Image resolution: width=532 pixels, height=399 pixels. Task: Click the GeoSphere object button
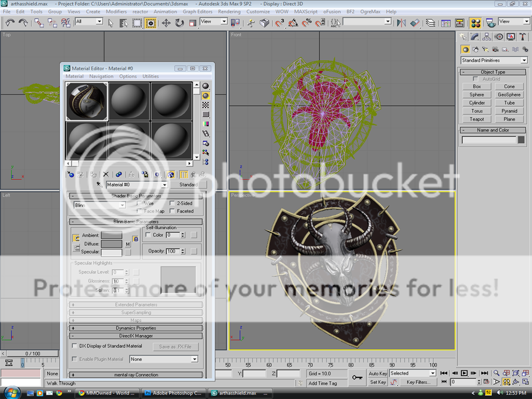(509, 95)
